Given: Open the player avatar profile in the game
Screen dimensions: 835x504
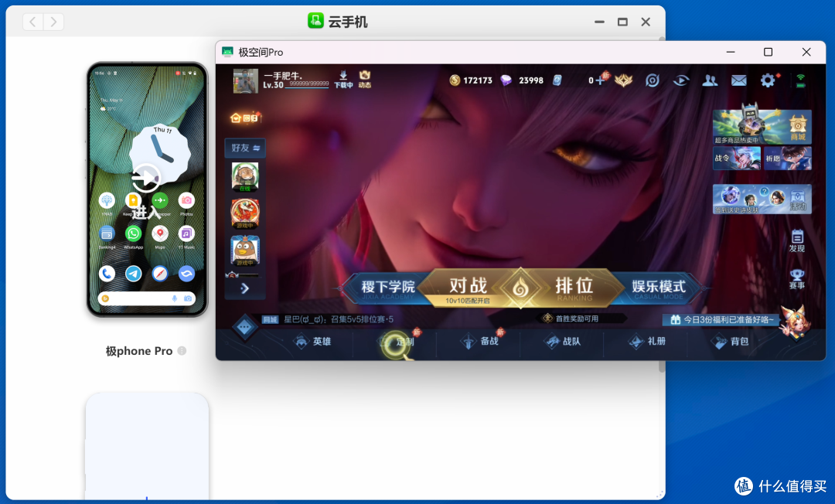Looking at the screenshot, I should coord(246,81).
